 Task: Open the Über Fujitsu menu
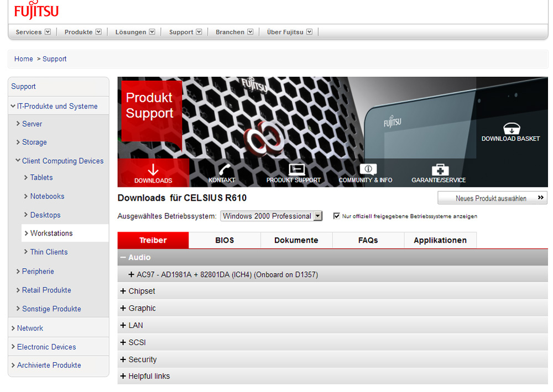click(285, 32)
